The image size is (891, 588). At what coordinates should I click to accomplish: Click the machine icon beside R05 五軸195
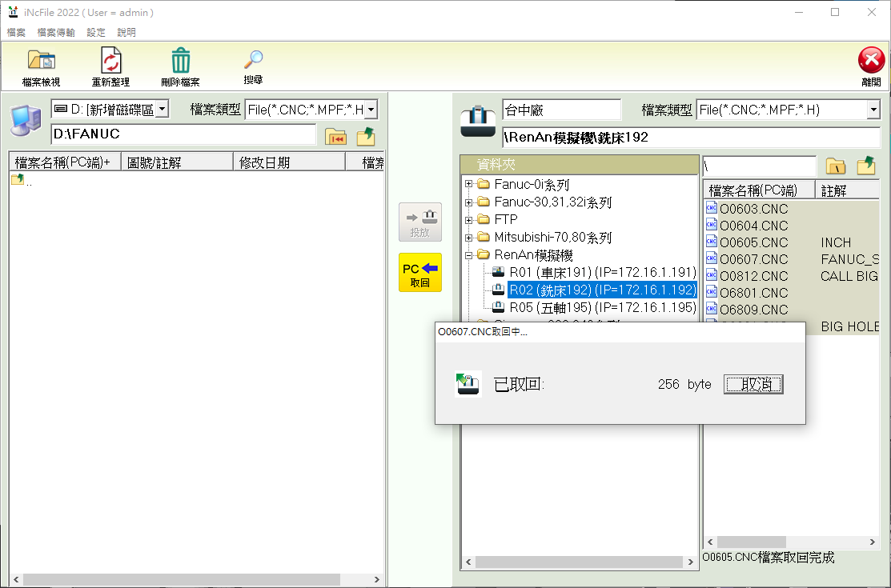[x=499, y=306]
